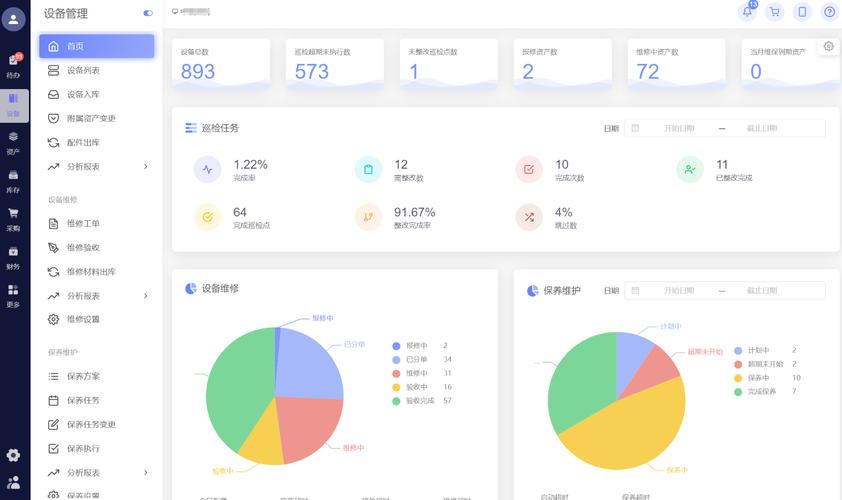The height and width of the screenshot is (500, 842).
Task: Click the user avatar icon
Action: 13,19
